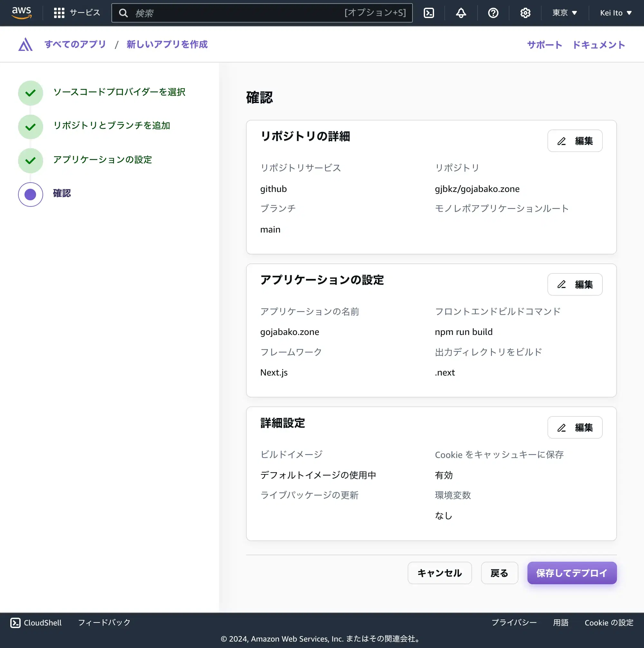
Task: Open the 東京 region dropdown
Action: 565,13
